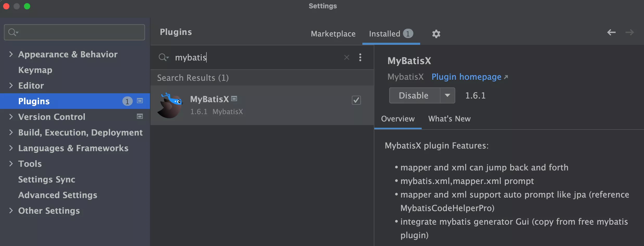The image size is (644, 246).
Task: Expand the Editor settings section
Action: (11, 85)
